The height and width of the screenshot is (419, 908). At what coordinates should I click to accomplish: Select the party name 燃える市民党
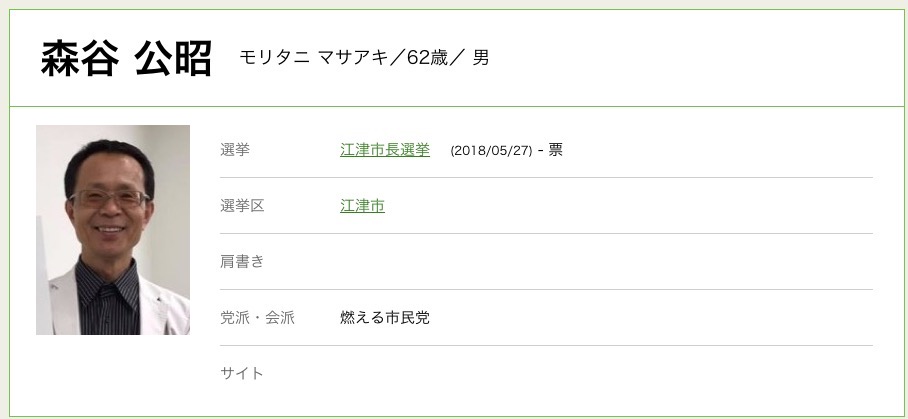pos(385,318)
